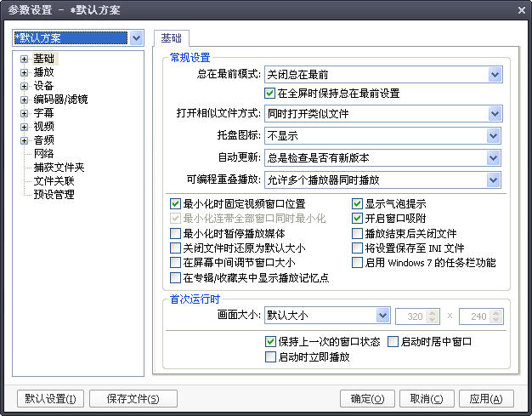
Task: Close the 参数设置 dialog window
Action: coord(519,9)
